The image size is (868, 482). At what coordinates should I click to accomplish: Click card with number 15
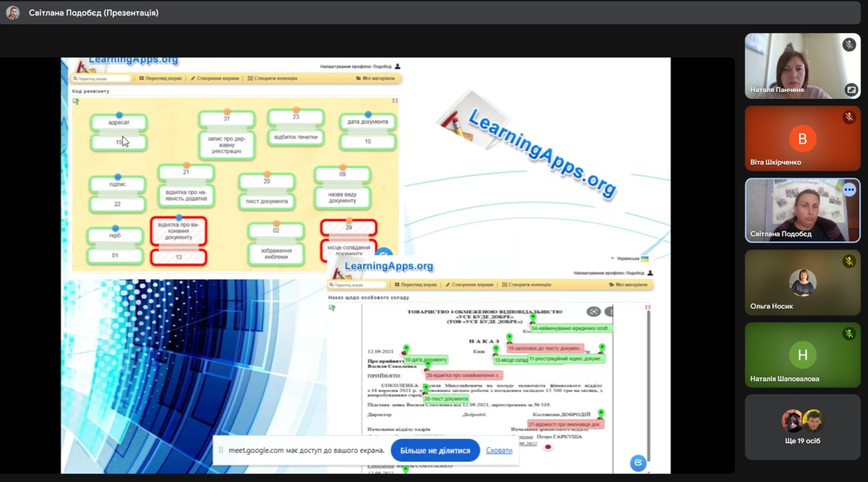pos(119,142)
